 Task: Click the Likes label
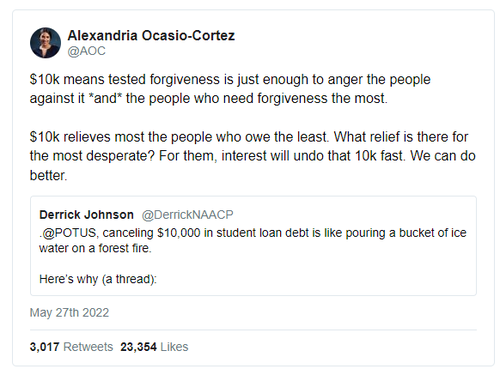174,347
